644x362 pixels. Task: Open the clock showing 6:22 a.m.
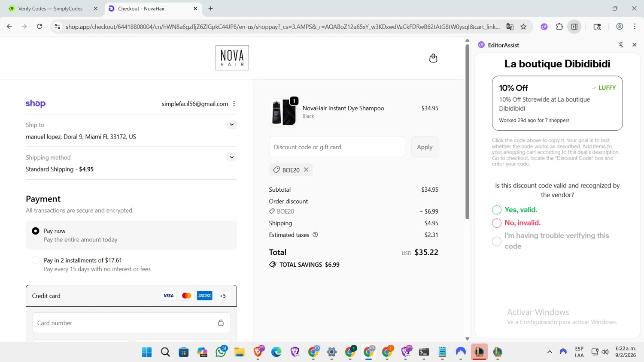[x=626, y=352]
